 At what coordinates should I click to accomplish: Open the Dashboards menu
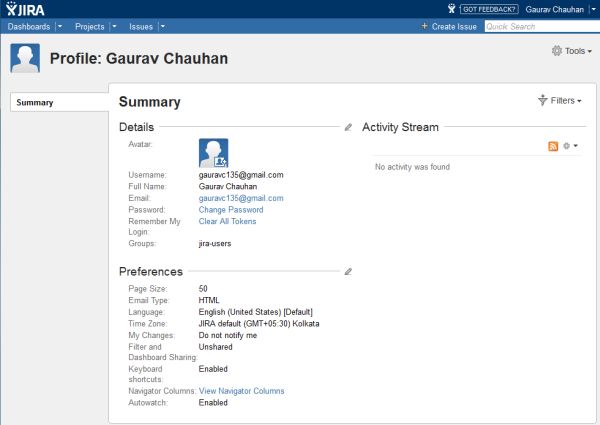click(x=29, y=27)
